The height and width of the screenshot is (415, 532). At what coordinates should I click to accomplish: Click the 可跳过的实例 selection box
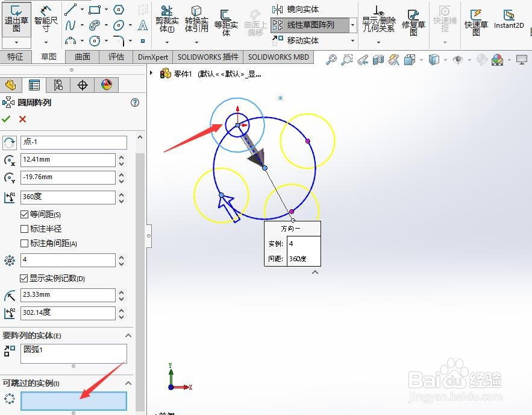tap(74, 401)
